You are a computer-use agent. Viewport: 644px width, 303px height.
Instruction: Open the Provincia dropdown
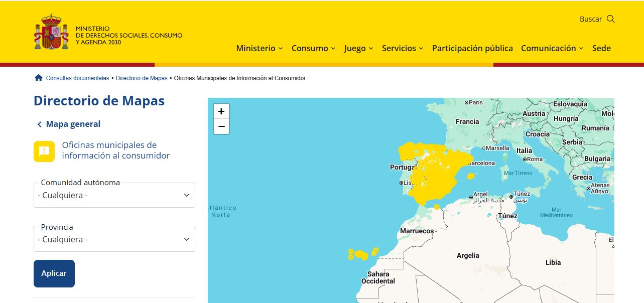pos(114,239)
